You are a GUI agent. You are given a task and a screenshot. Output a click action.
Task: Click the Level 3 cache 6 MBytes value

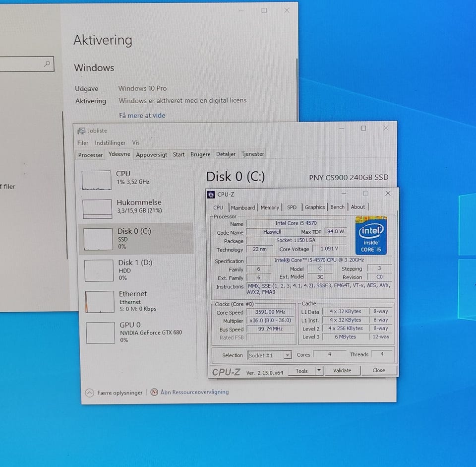345,336
